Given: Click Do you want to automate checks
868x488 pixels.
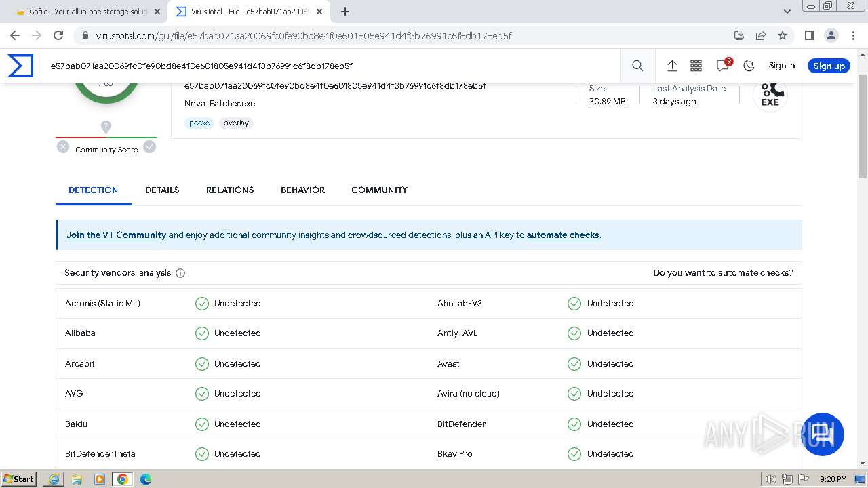Looking at the screenshot, I should [x=723, y=272].
